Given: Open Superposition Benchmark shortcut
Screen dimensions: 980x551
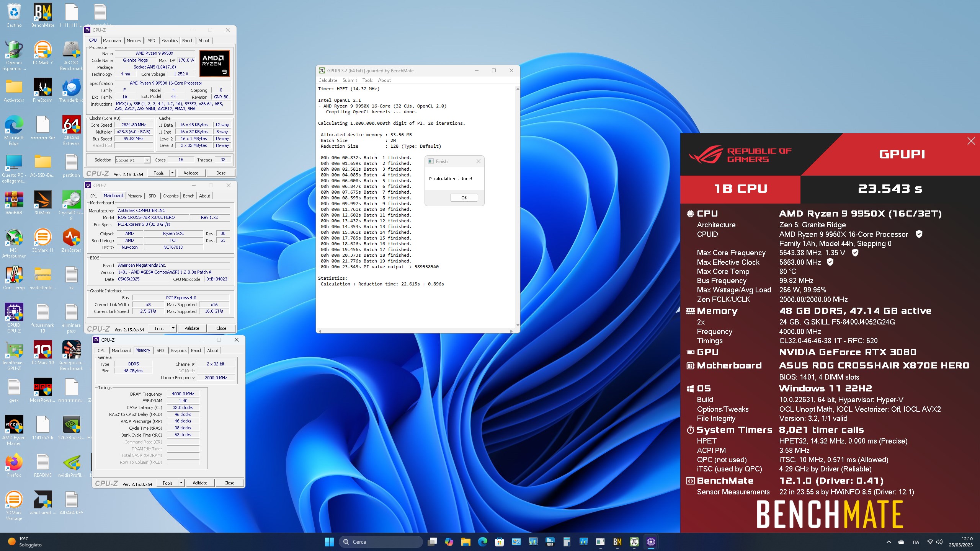Looking at the screenshot, I should pos(71,356).
